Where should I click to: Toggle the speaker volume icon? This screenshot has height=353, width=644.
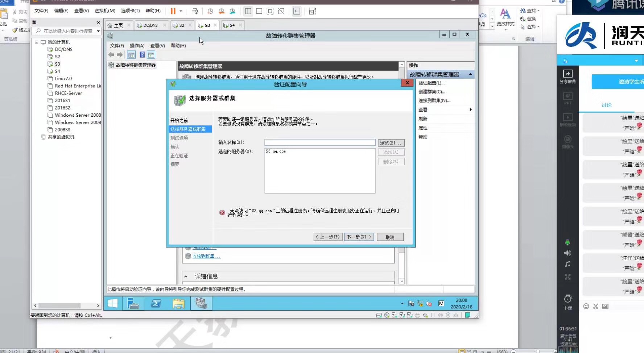tap(567, 253)
